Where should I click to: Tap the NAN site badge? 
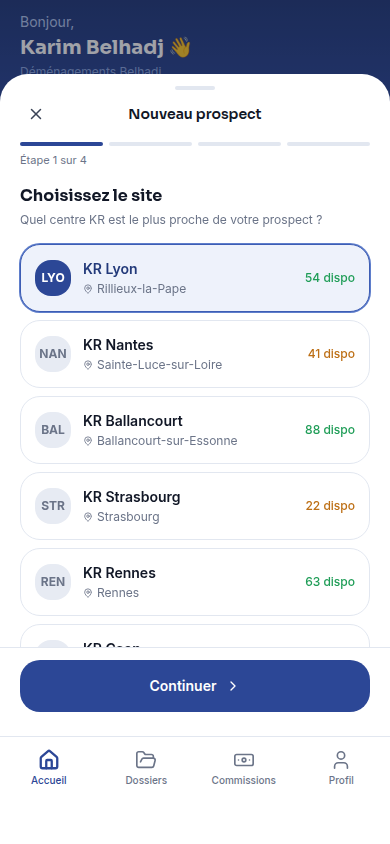coord(53,354)
